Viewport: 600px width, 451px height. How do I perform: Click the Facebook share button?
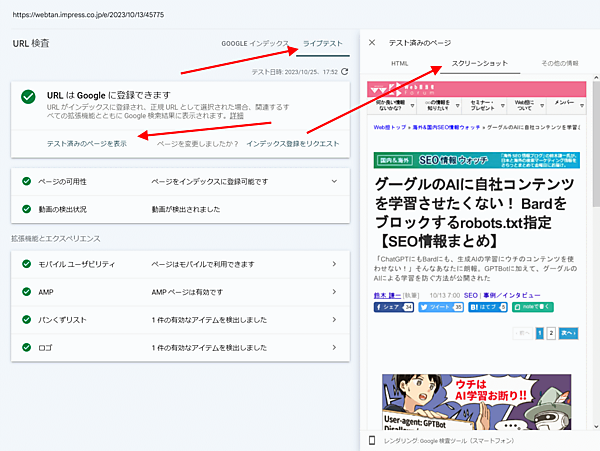point(394,307)
